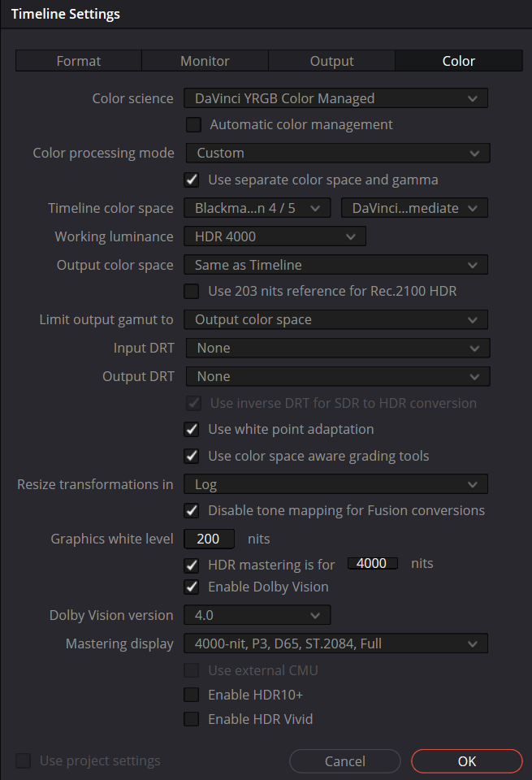This screenshot has height=780, width=532.
Task: Click the HDR mastering nits field
Action: click(x=372, y=563)
